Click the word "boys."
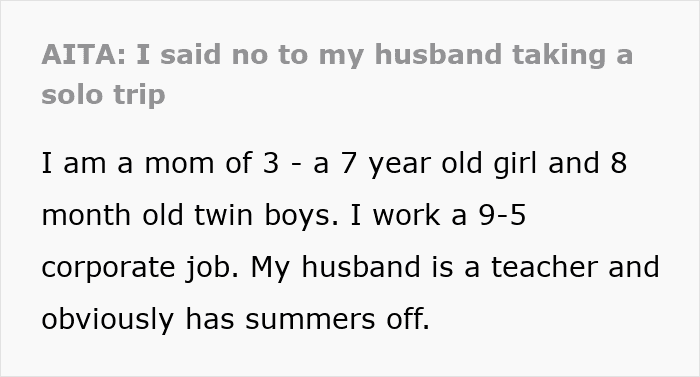The width and height of the screenshot is (700, 377). (x=301, y=216)
